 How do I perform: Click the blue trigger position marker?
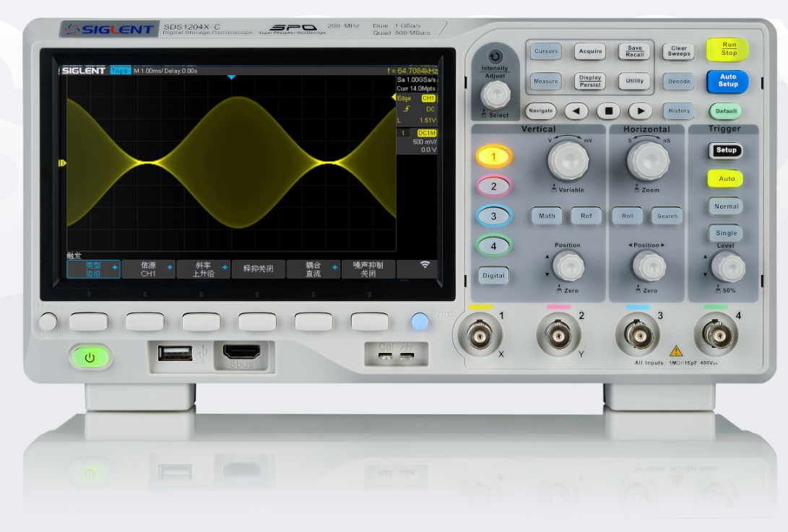click(232, 77)
